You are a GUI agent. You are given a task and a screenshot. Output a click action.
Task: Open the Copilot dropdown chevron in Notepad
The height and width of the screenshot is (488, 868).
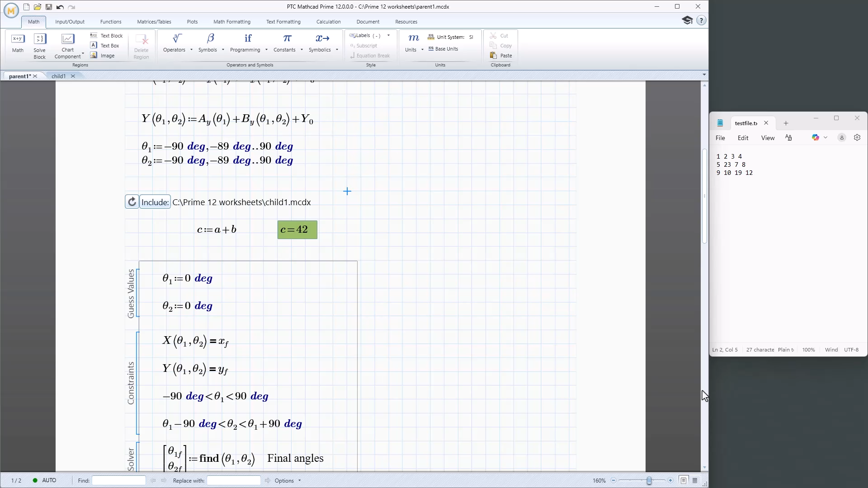pos(826,137)
